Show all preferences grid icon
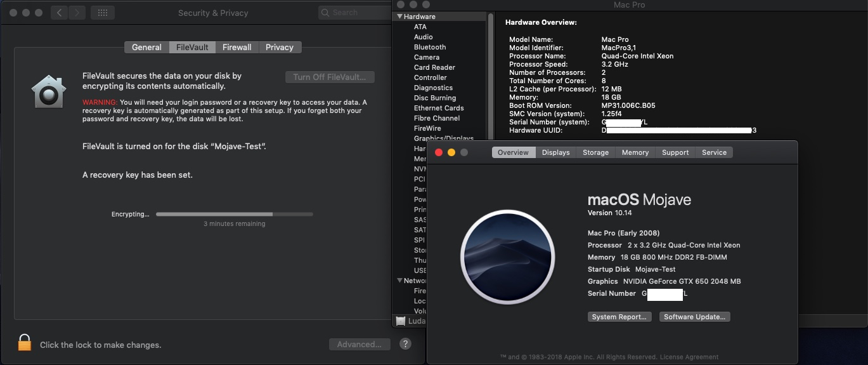The height and width of the screenshot is (365, 868). [x=103, y=13]
